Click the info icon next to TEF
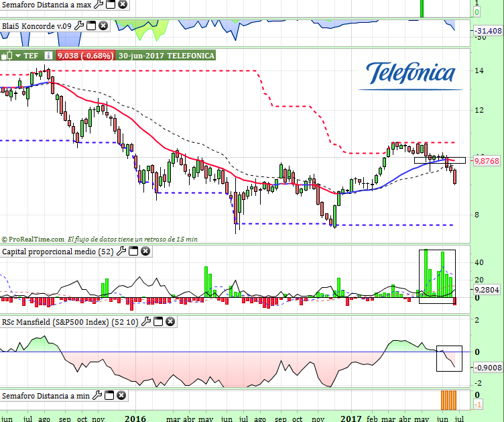 tap(48, 56)
